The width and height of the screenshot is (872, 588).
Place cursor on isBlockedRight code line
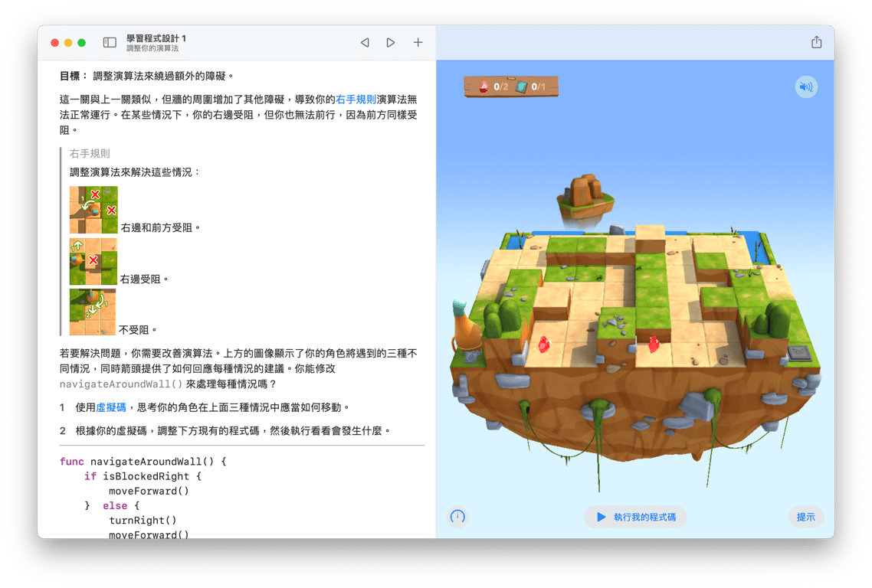click(143, 476)
